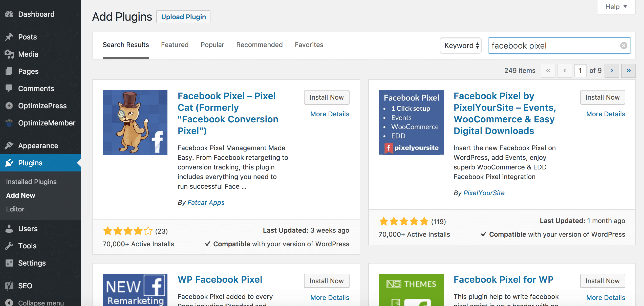Image resolution: width=644 pixels, height=306 pixels.
Task: Switch to the Favorites tab
Action: coord(309,45)
